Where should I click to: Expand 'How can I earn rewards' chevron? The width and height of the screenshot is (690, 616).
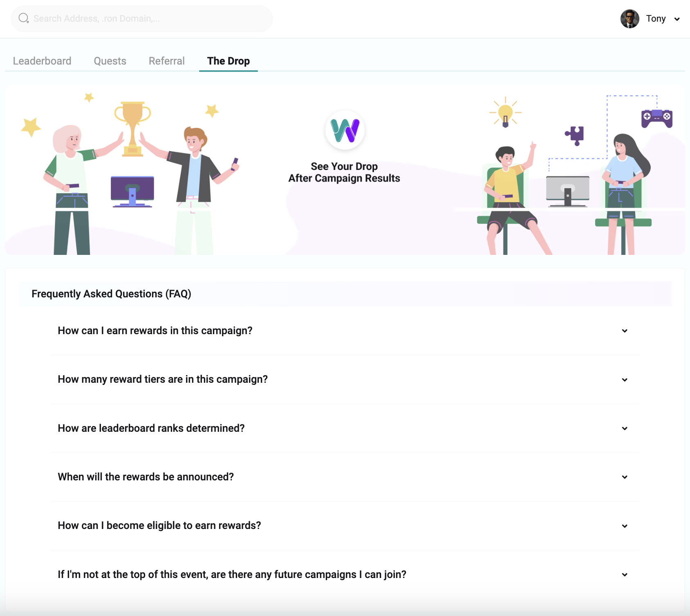tap(625, 331)
